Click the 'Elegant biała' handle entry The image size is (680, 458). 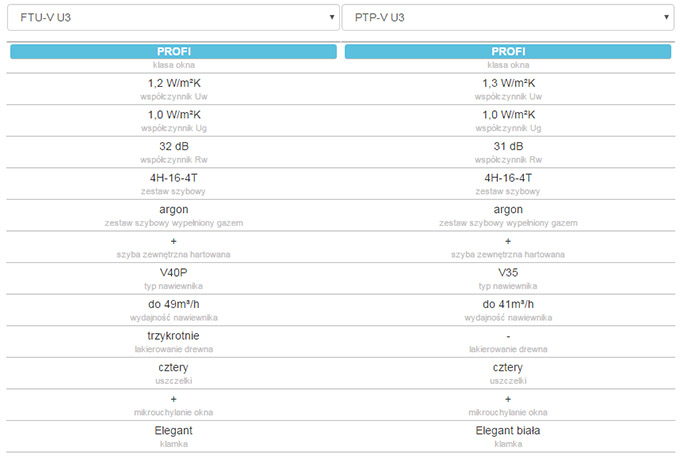coord(508,429)
